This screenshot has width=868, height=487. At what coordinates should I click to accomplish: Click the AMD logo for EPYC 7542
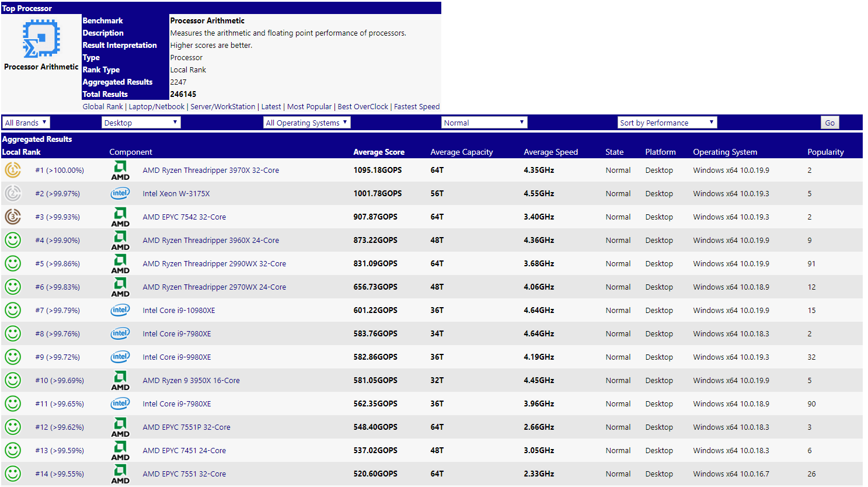[120, 217]
